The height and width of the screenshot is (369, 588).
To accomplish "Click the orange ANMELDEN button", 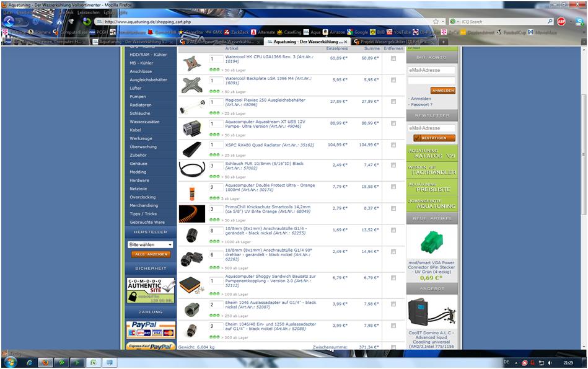I will coord(443,91).
